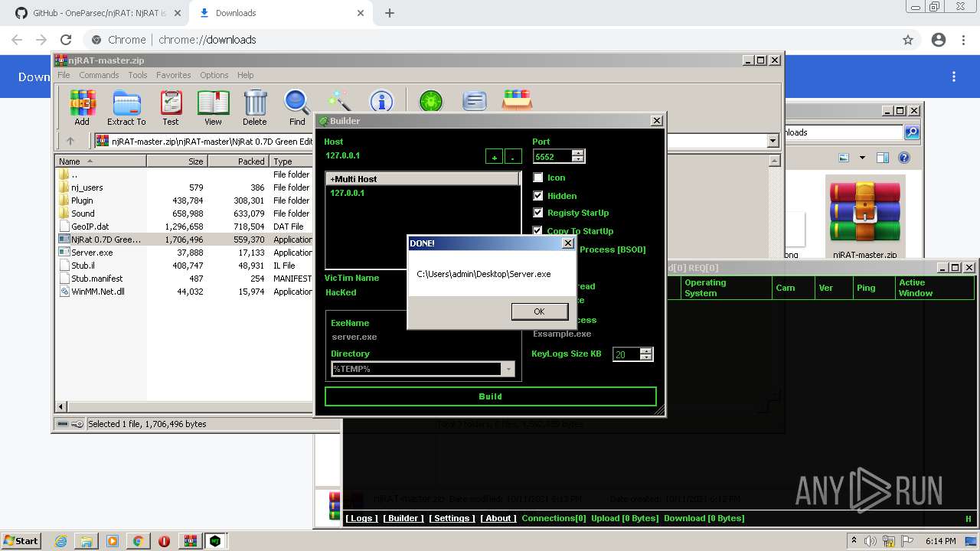Click the Chrome address bar
This screenshot has height=551, width=980.
(490, 40)
